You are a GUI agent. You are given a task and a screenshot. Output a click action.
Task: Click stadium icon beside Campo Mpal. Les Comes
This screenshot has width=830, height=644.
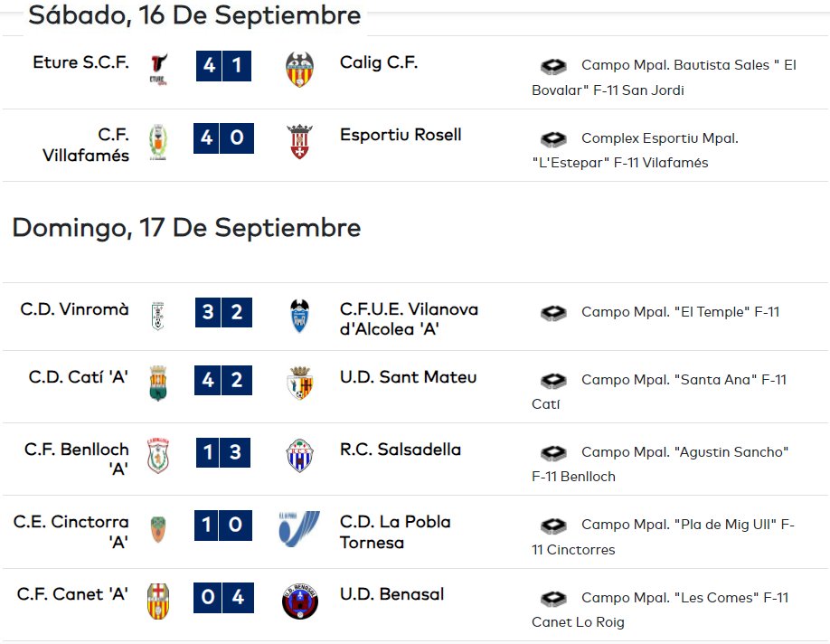pyautogui.click(x=553, y=599)
